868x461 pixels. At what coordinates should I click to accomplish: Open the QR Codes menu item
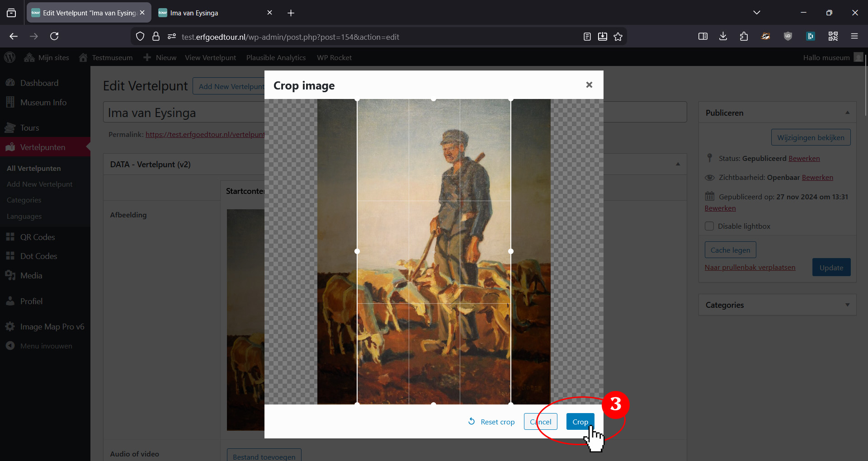[x=37, y=237]
